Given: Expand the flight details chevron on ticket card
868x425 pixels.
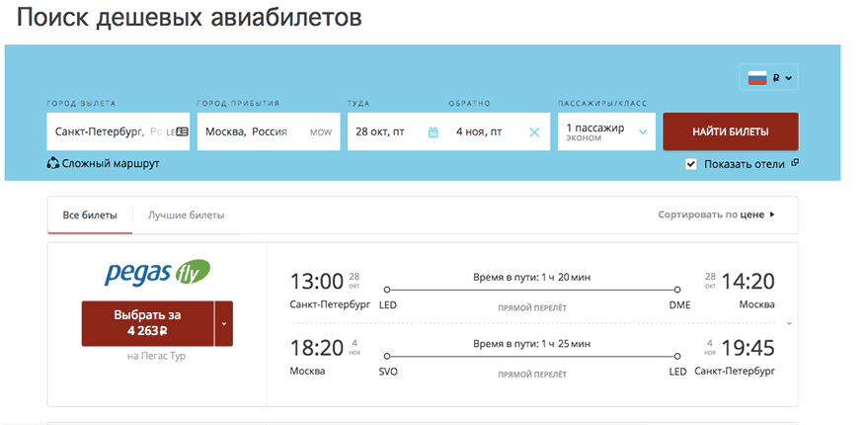Looking at the screenshot, I should pos(788,323).
